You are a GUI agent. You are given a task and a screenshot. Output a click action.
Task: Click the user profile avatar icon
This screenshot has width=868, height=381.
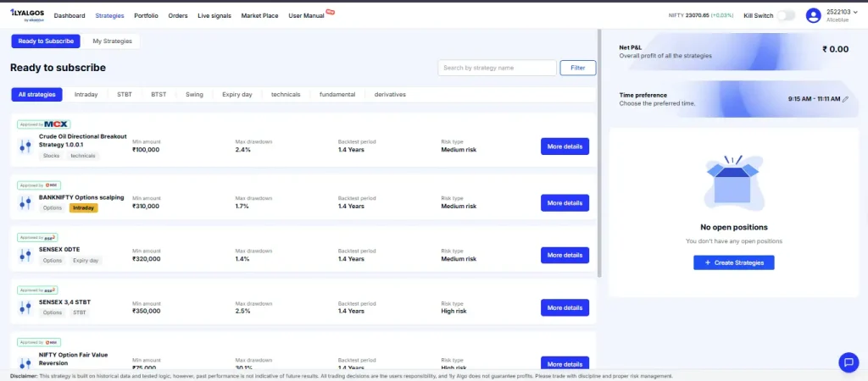click(x=813, y=15)
